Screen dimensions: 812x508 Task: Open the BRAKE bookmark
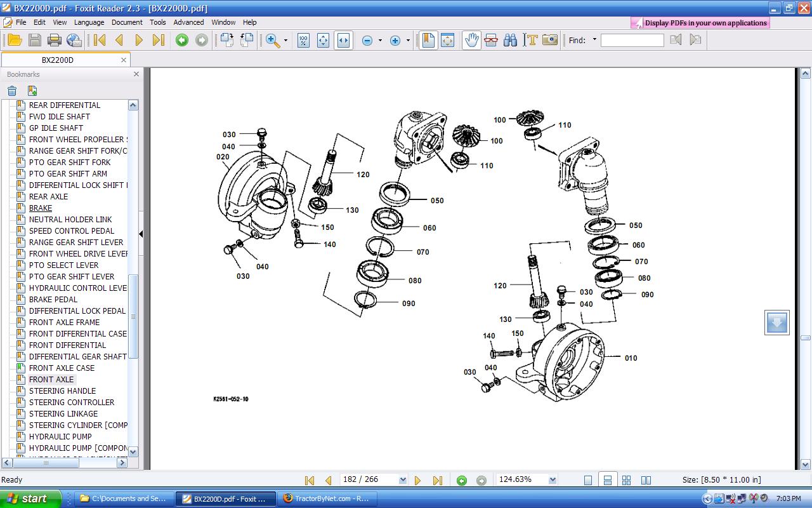(x=41, y=208)
